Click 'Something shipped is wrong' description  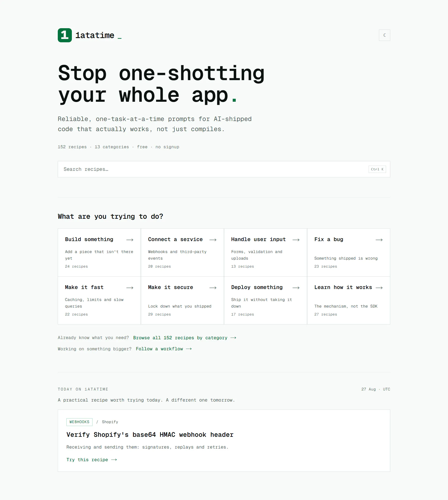(x=346, y=258)
